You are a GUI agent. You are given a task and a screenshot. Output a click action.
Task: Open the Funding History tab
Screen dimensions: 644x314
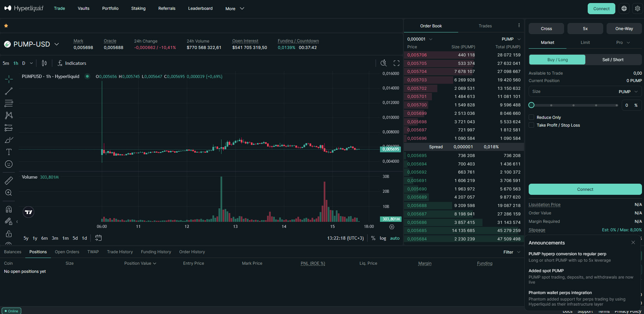(156, 252)
